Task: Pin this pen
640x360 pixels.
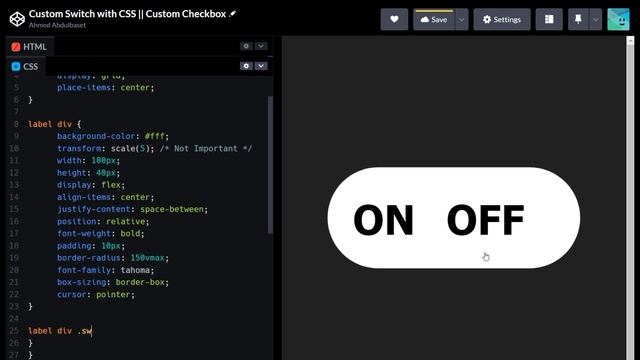Action: point(578,19)
